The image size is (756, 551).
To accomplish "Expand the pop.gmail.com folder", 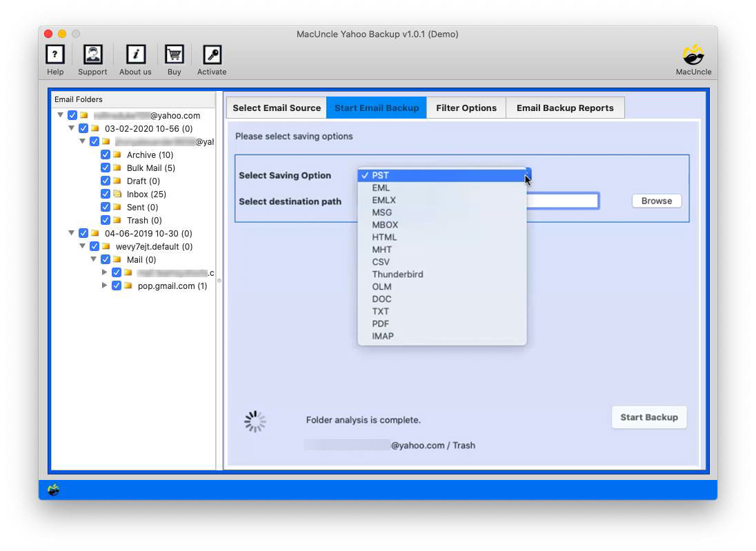I will click(x=105, y=285).
